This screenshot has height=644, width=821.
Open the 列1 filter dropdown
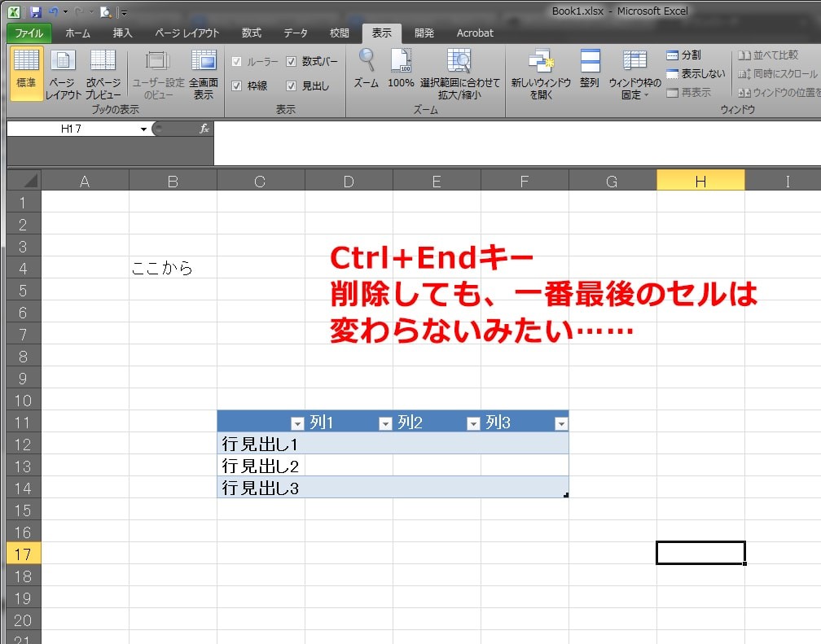[385, 422]
